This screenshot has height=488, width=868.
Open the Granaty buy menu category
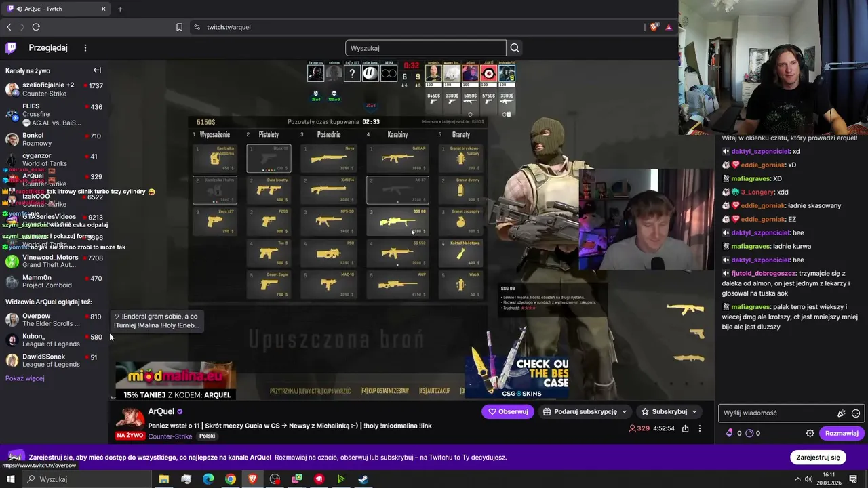(461, 135)
